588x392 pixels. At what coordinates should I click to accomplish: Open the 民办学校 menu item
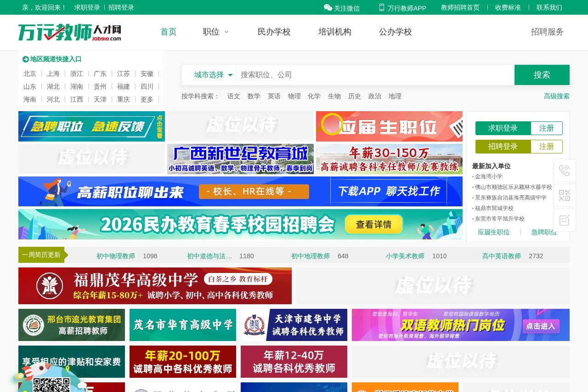[274, 32]
